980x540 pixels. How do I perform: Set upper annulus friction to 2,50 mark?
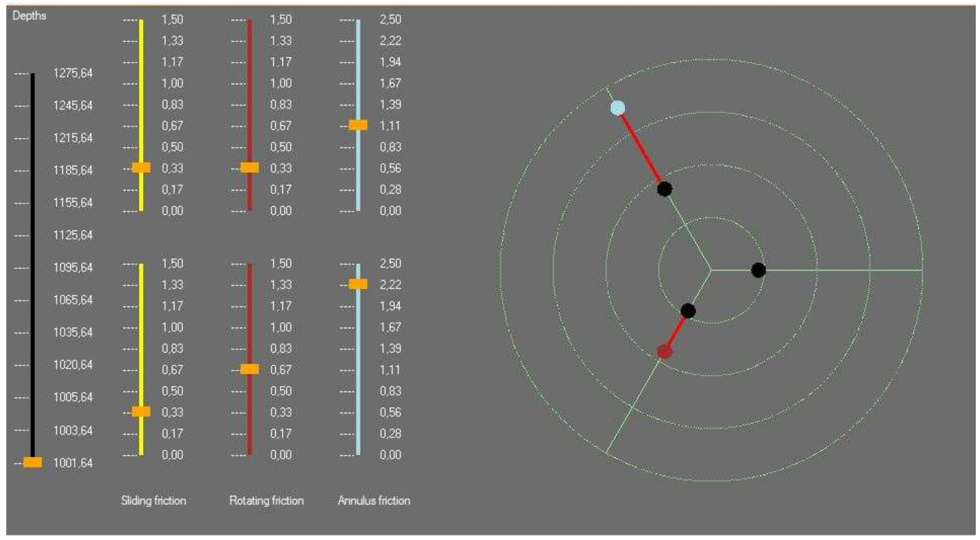pos(358,20)
